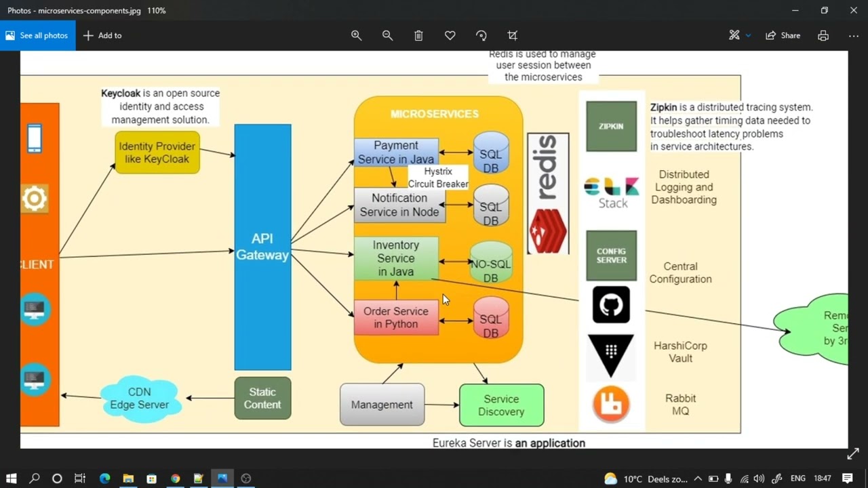This screenshot has width=868, height=488.
Task: Open the volume speaker tray icon
Action: 759,479
